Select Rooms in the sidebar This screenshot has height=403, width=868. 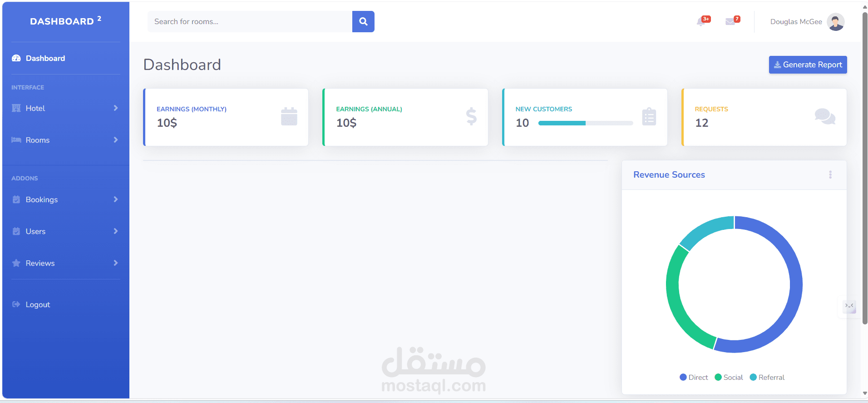[66, 140]
